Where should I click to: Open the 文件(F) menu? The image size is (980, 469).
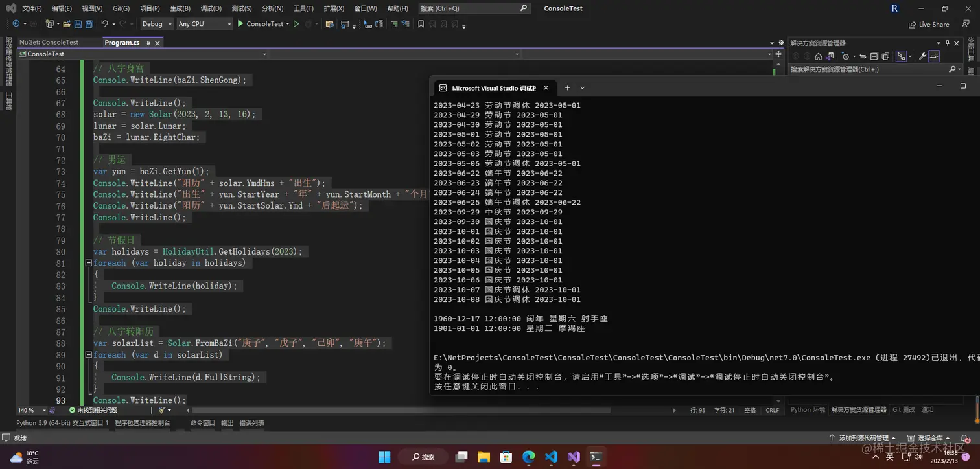coord(32,8)
